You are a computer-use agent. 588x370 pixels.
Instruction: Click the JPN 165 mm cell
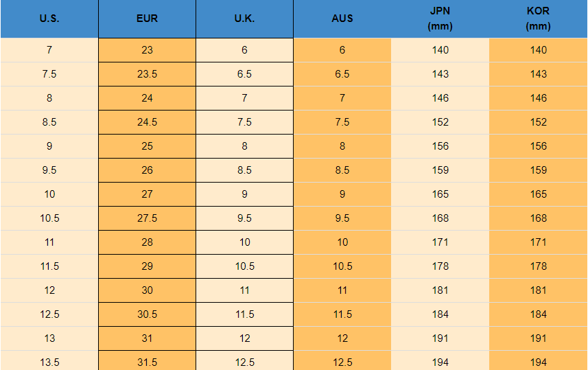[440, 194]
